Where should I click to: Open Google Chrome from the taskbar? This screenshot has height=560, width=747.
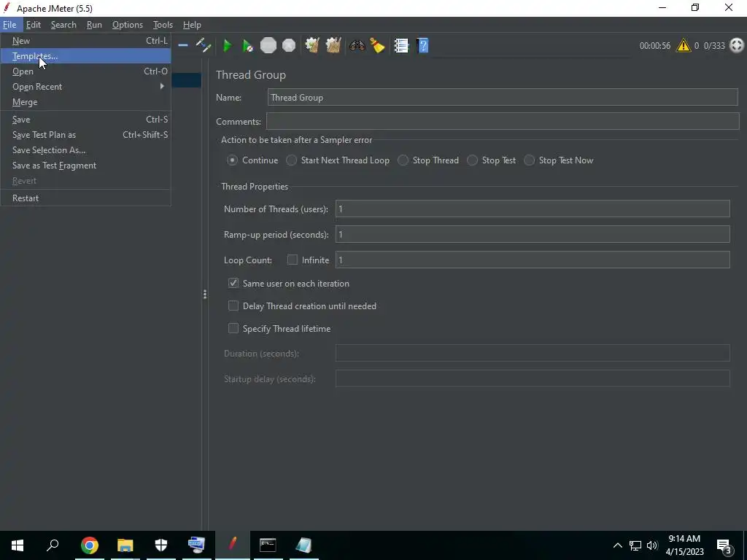click(89, 545)
